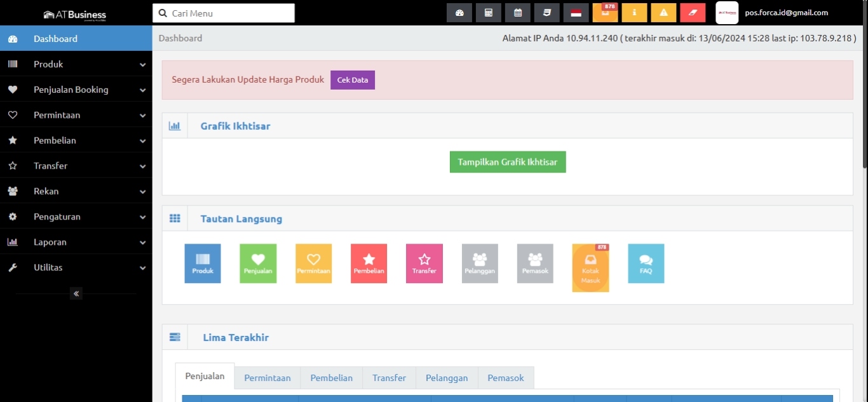The image size is (868, 402).
Task: Click Tampilkan Grafik Ikhtisar button
Action: [x=508, y=162]
